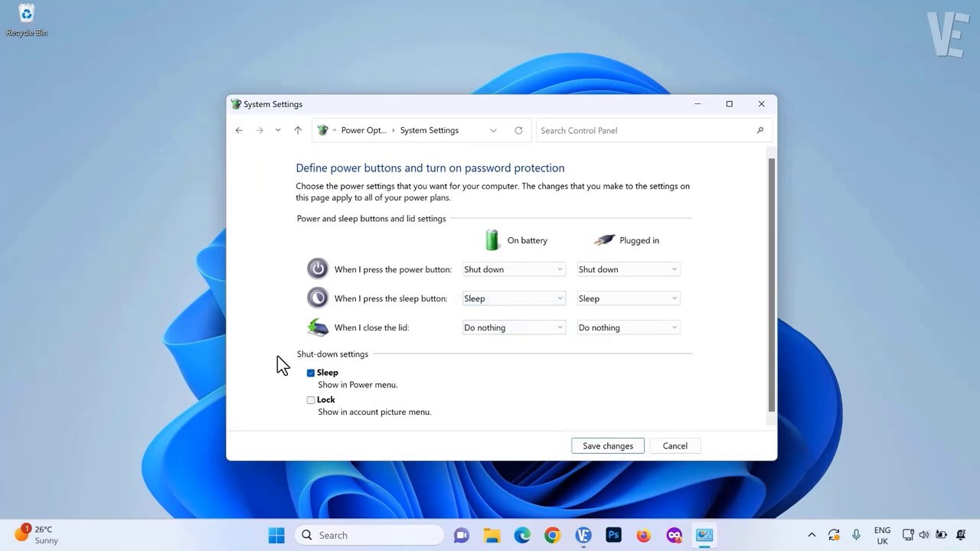Click the battery tray icon

pyautogui.click(x=941, y=535)
